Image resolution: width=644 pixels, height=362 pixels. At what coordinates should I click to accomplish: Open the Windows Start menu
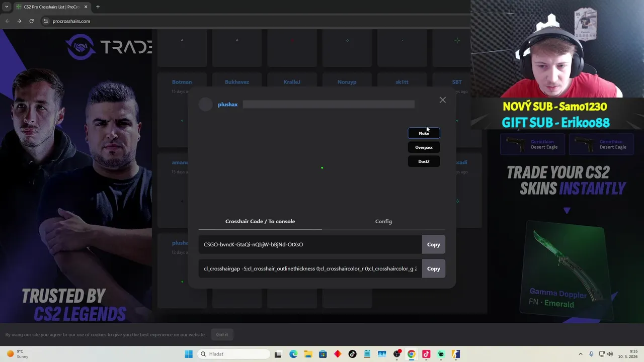pos(189,354)
